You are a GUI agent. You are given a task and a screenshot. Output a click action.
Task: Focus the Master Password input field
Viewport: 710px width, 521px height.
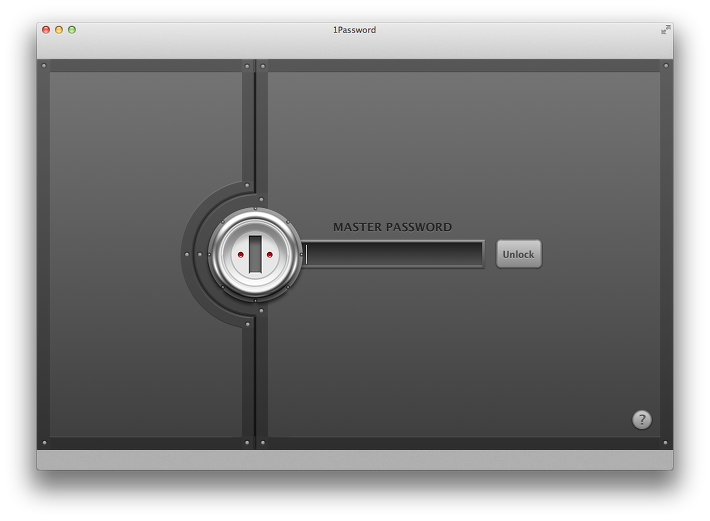coord(393,254)
